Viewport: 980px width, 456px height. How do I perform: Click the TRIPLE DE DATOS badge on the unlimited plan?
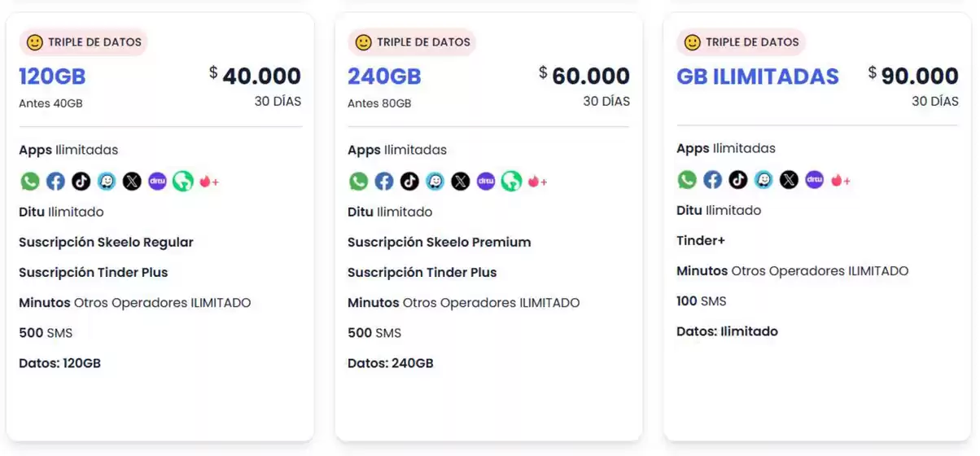741,42
